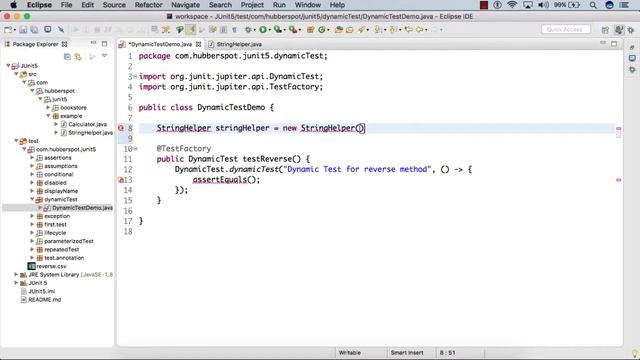
Task: Click the error marker on line 8
Action: coord(121,128)
